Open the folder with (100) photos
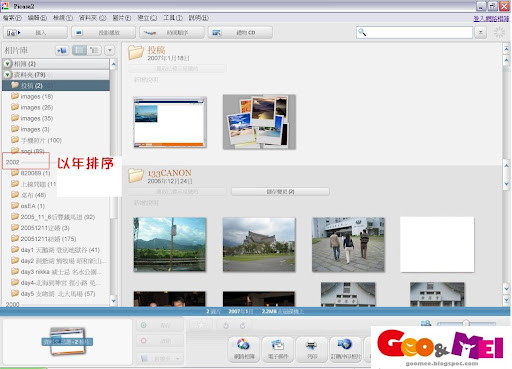The width and height of the screenshot is (512, 369). 36,140
